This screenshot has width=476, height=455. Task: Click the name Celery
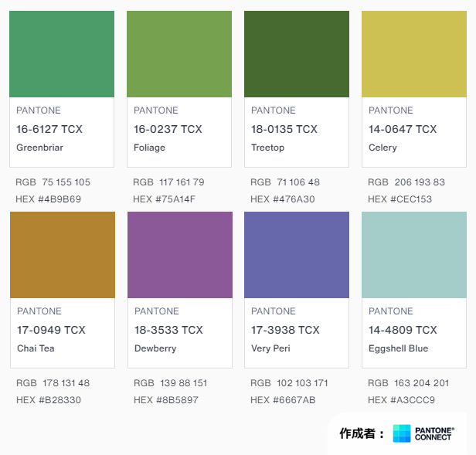coord(382,148)
